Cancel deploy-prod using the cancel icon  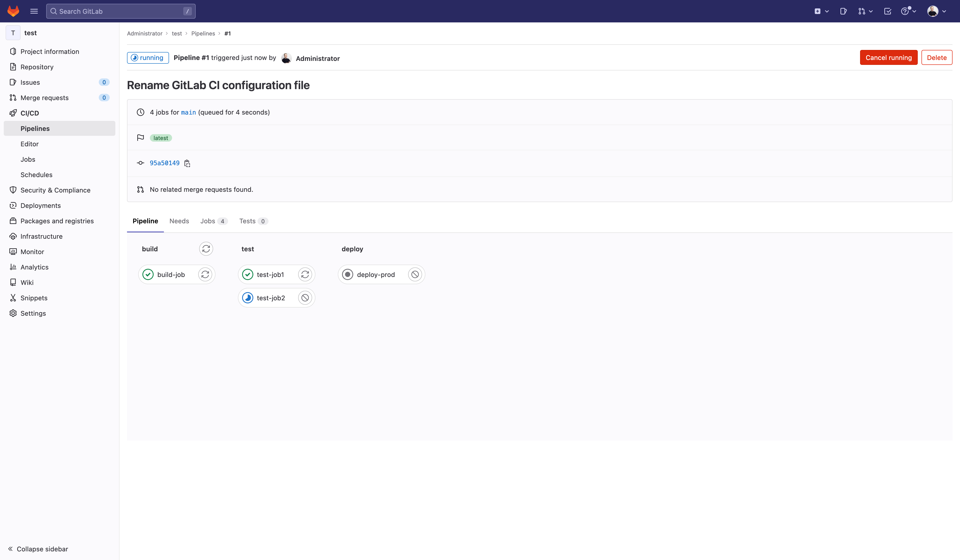pyautogui.click(x=414, y=274)
